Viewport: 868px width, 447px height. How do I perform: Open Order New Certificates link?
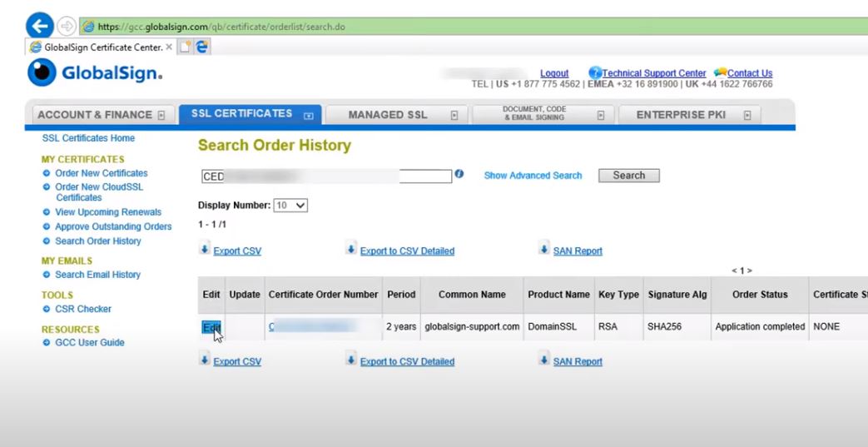102,173
